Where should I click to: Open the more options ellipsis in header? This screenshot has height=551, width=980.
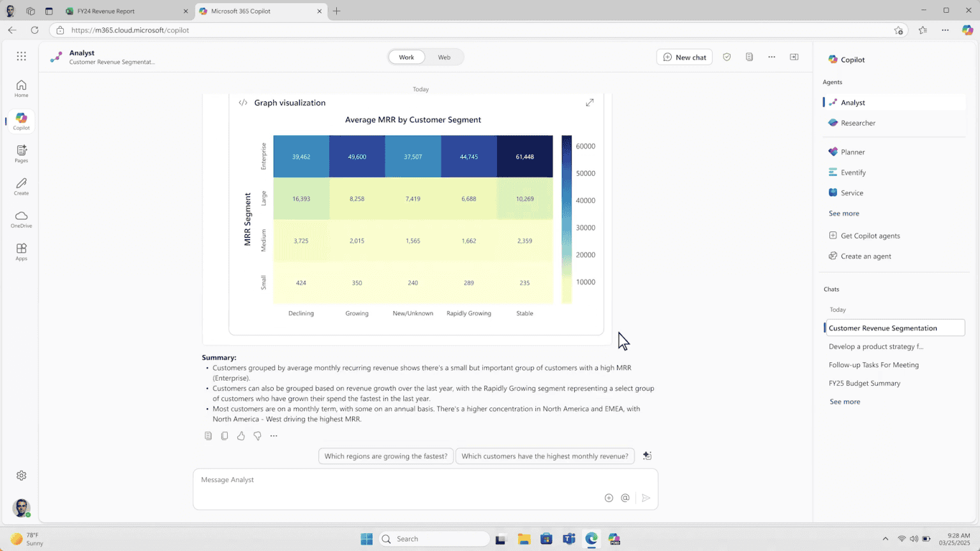(x=771, y=57)
